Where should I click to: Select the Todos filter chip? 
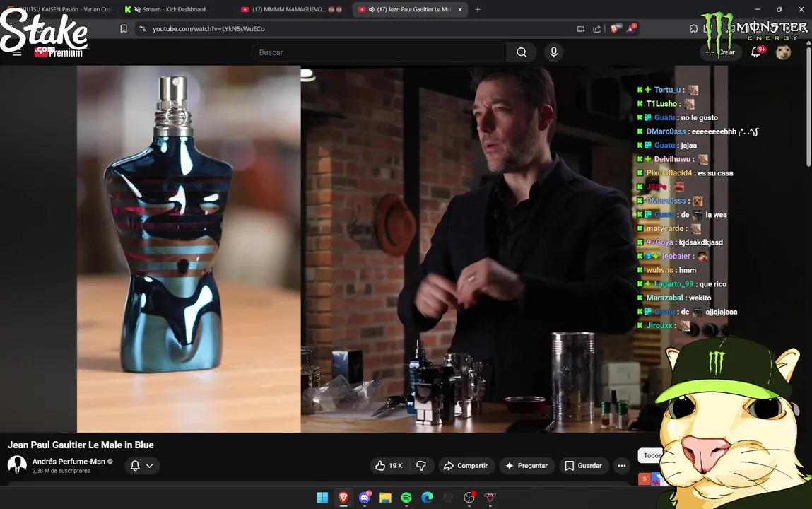pos(650,455)
